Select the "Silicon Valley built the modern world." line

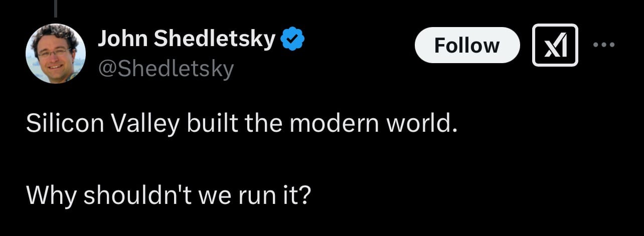[x=242, y=124]
